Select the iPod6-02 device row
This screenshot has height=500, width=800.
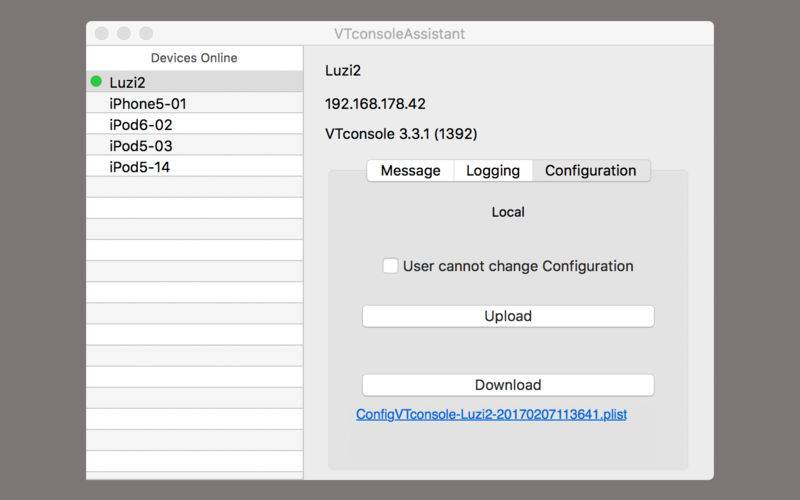tap(194, 124)
